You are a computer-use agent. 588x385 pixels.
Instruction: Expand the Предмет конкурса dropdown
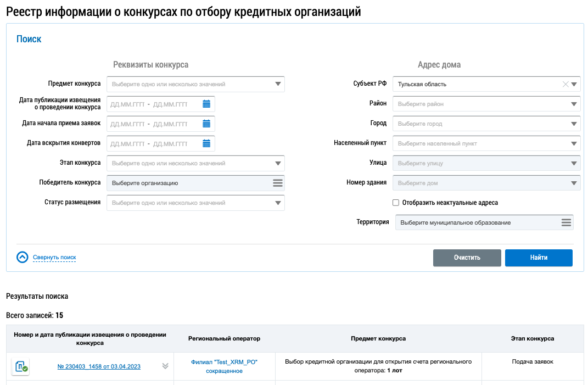pos(277,84)
